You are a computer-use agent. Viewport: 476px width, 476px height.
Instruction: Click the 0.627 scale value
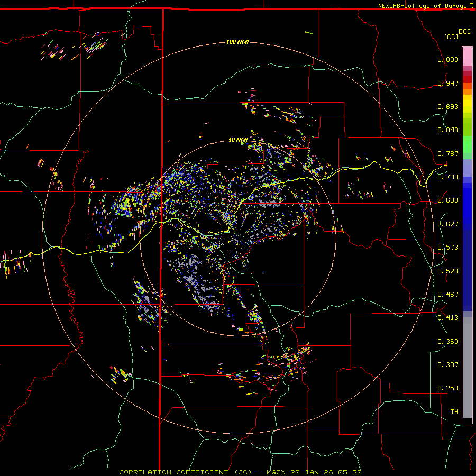tap(448, 224)
